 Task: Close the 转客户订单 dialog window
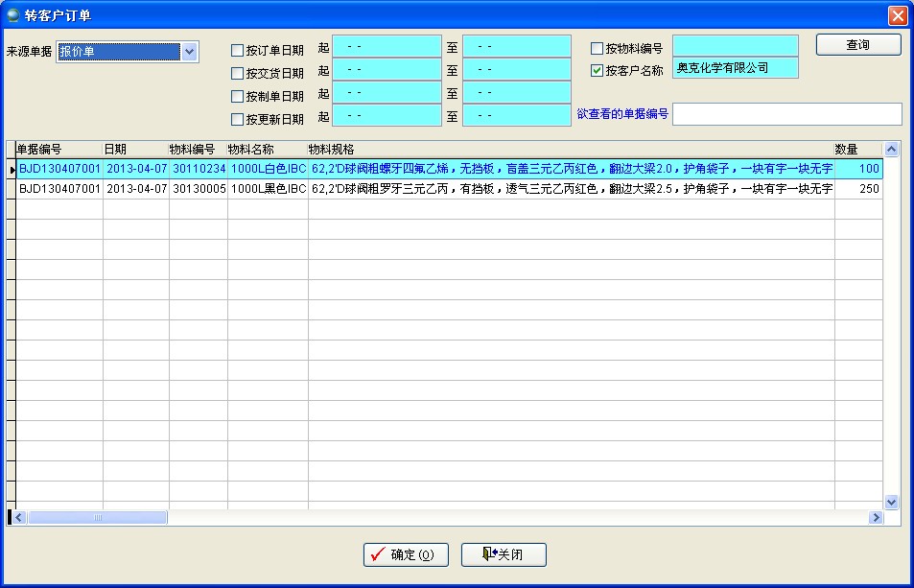pyautogui.click(x=897, y=15)
